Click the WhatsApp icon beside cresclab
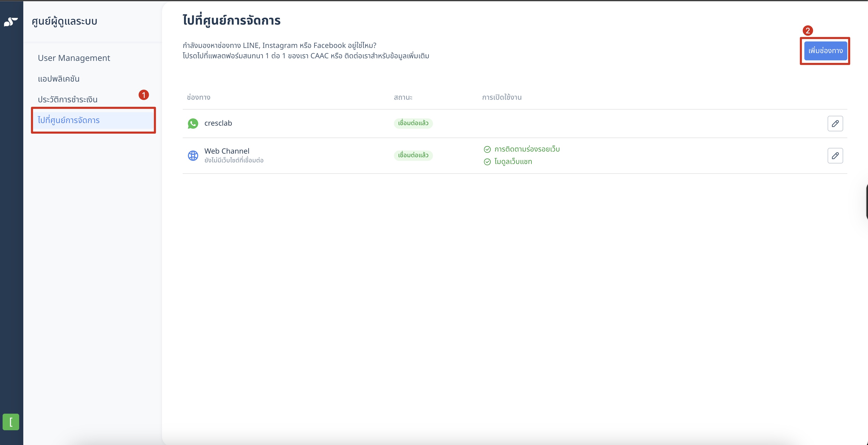 pyautogui.click(x=193, y=124)
